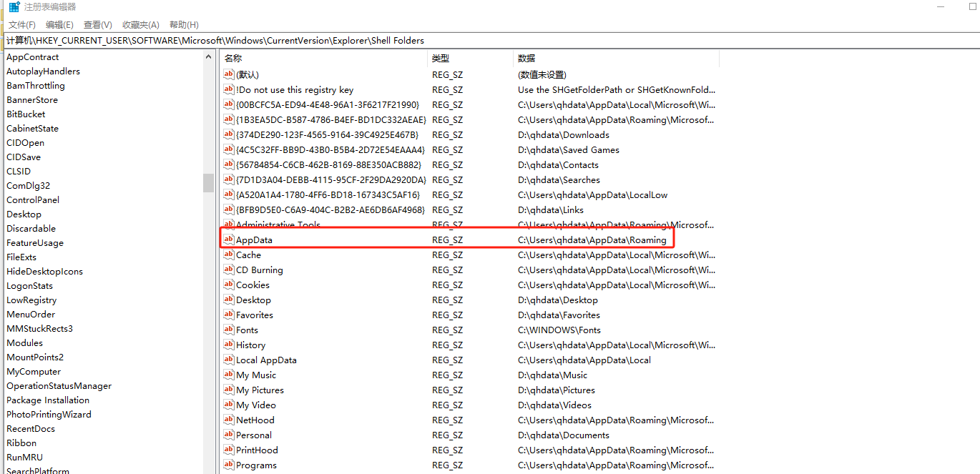Click the icon beside My Music value
980x474 pixels.
(229, 375)
